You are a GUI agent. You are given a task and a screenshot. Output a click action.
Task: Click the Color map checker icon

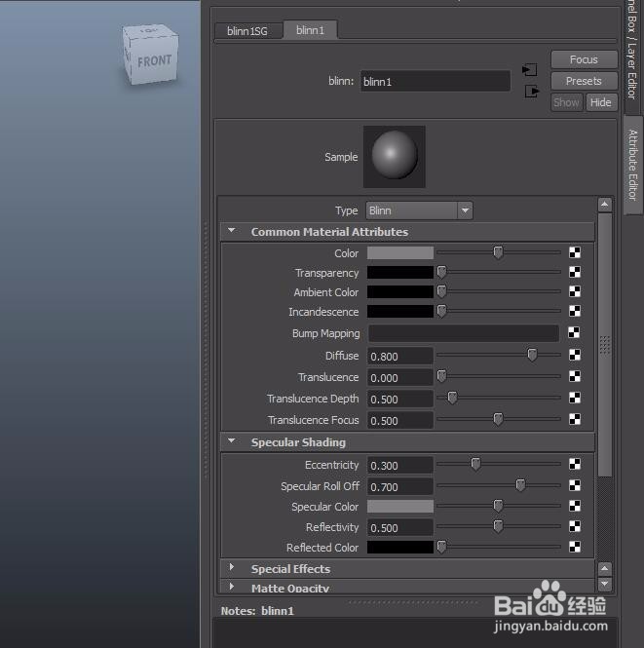point(575,252)
